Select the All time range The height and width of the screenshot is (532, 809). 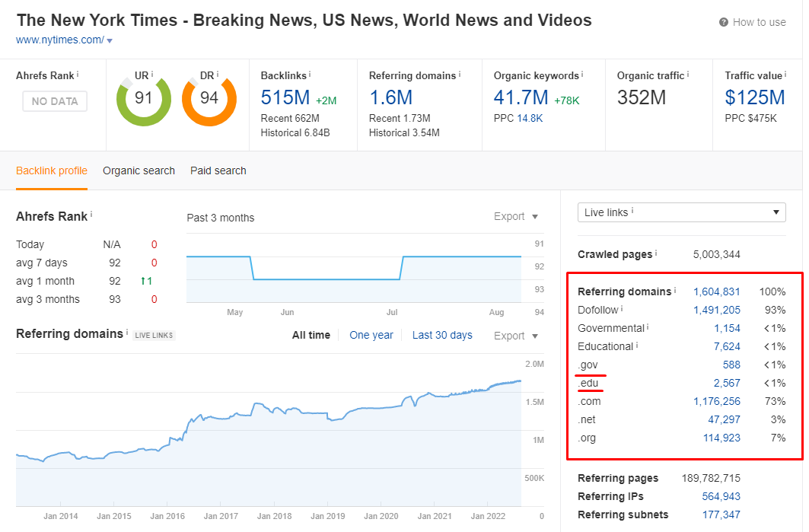[x=311, y=336]
